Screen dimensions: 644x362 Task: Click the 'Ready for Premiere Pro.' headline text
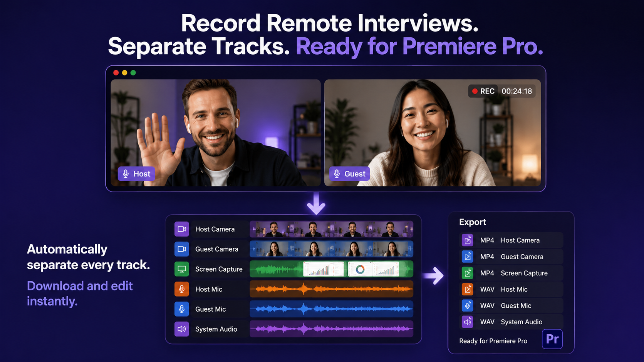click(x=419, y=47)
